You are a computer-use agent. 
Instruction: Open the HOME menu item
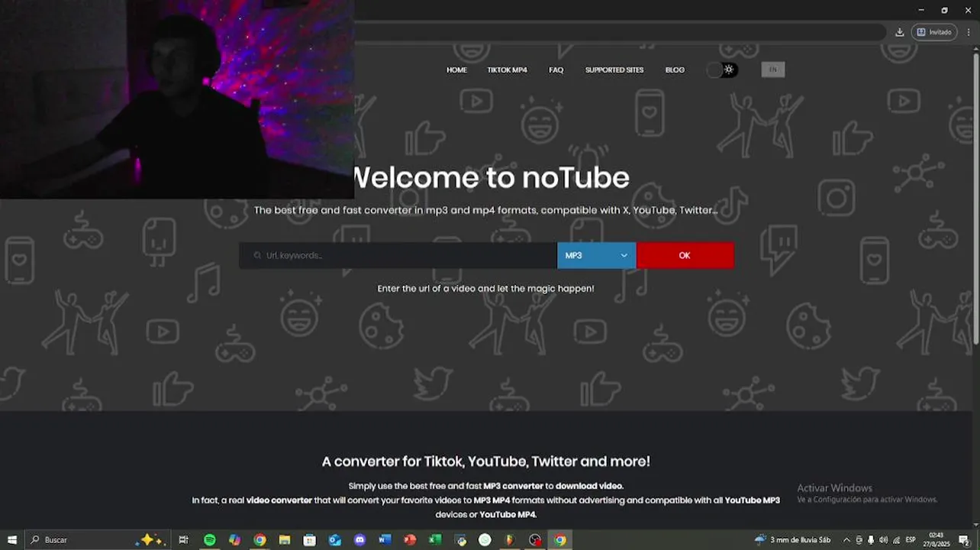456,70
